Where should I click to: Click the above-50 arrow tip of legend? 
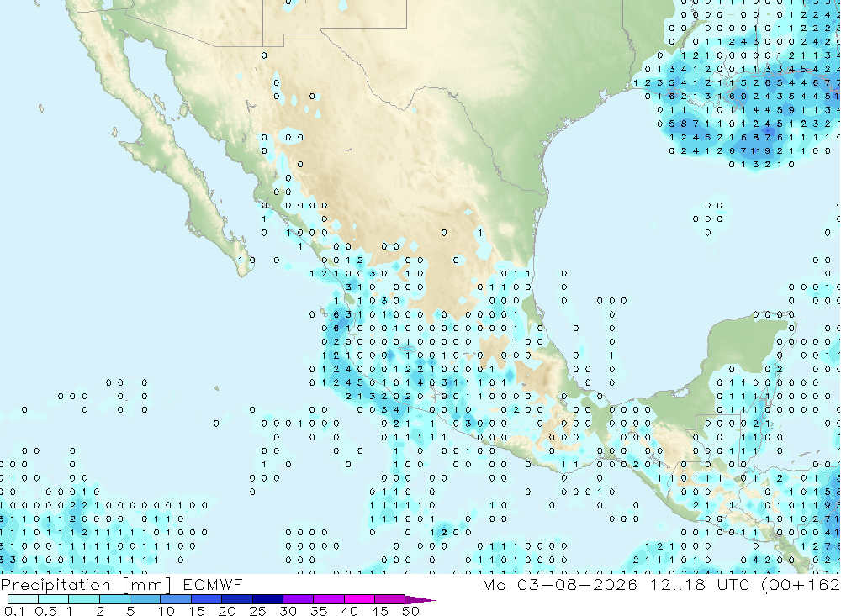pyautogui.click(x=421, y=599)
